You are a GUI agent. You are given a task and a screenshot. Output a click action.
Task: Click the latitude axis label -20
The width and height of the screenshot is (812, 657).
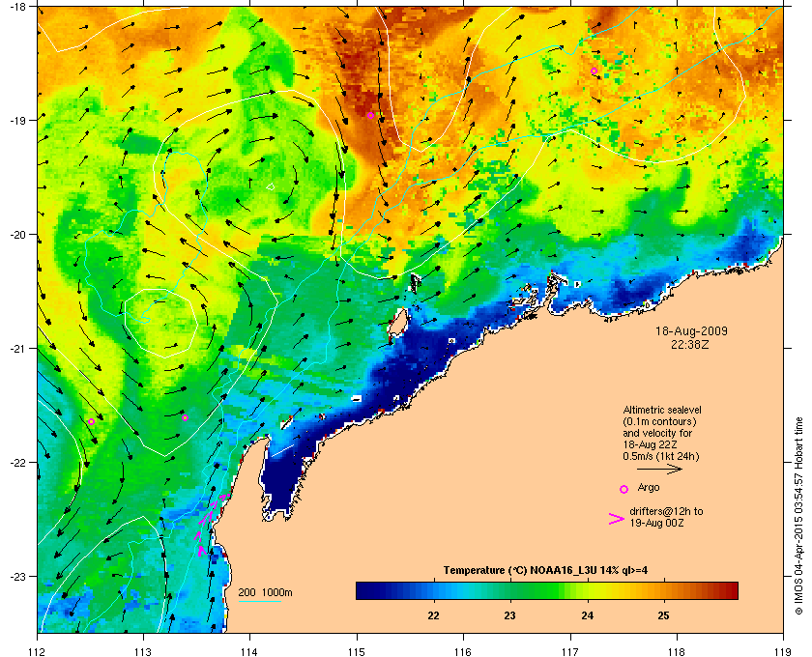coord(17,235)
